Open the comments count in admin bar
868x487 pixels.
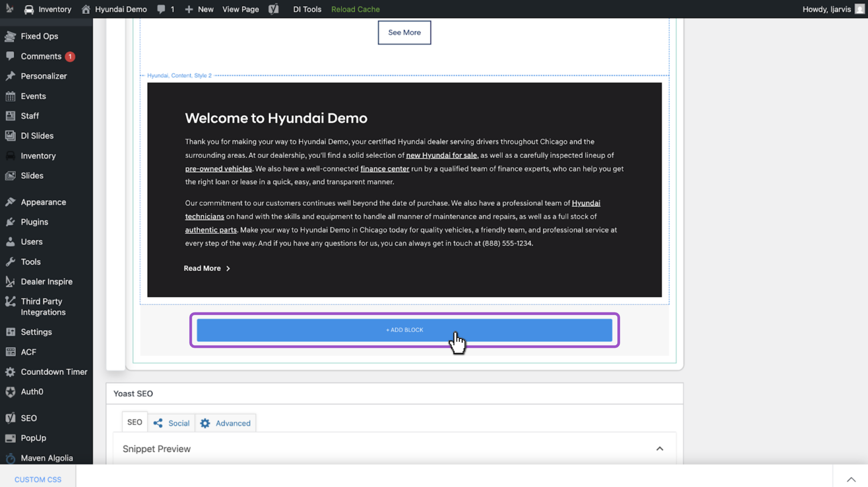[166, 9]
